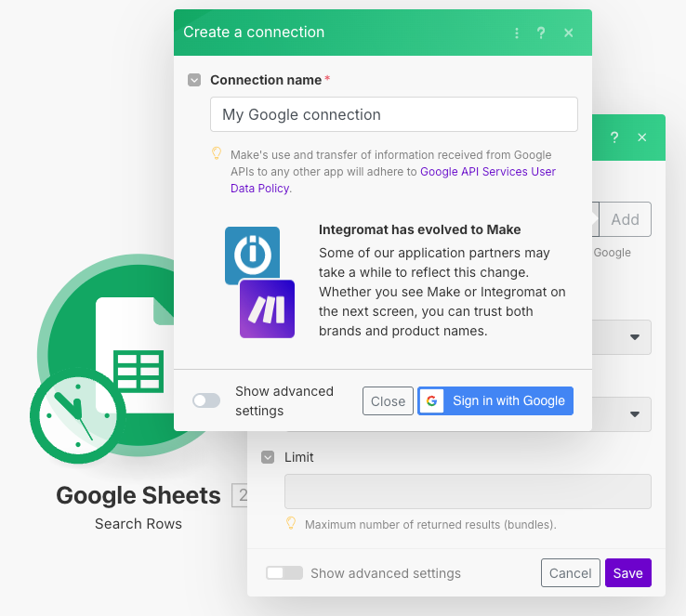Click the Google Sheets module title
The height and width of the screenshot is (616, 686).
pos(139,495)
